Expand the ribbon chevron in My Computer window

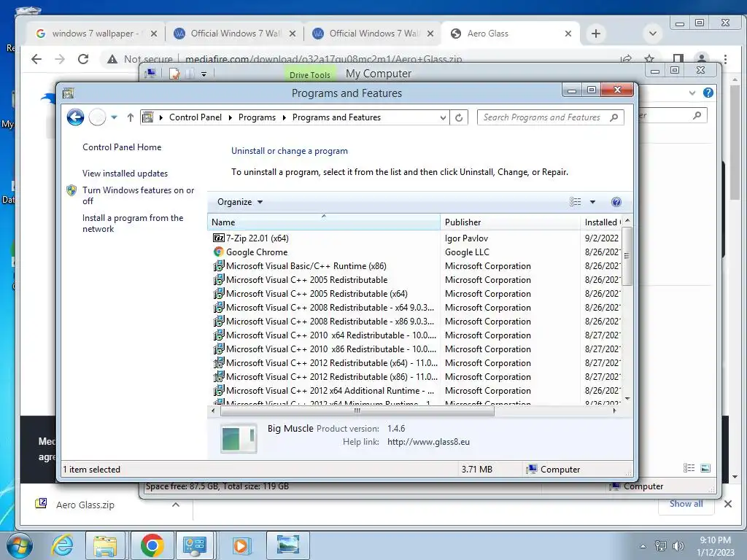click(692, 93)
